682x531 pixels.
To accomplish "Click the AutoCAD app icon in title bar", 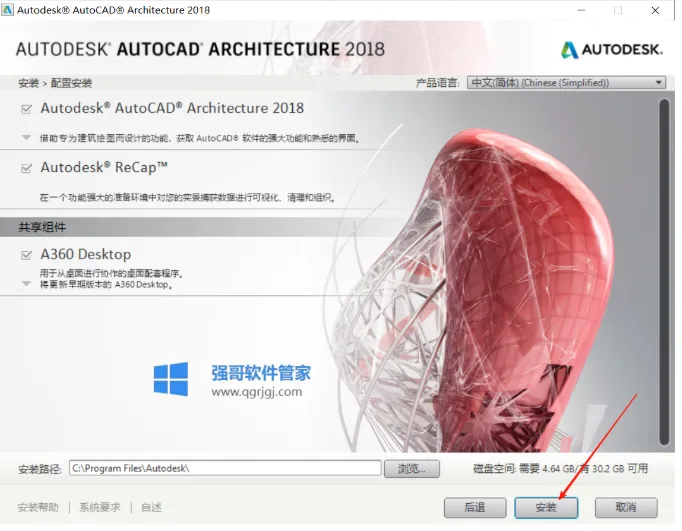I will (x=7, y=10).
